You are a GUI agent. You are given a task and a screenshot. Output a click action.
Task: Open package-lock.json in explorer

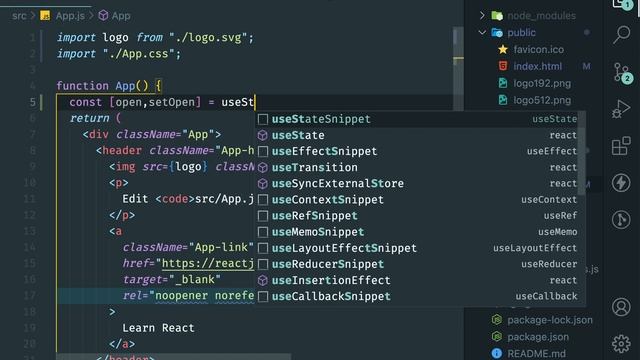[x=550, y=320]
